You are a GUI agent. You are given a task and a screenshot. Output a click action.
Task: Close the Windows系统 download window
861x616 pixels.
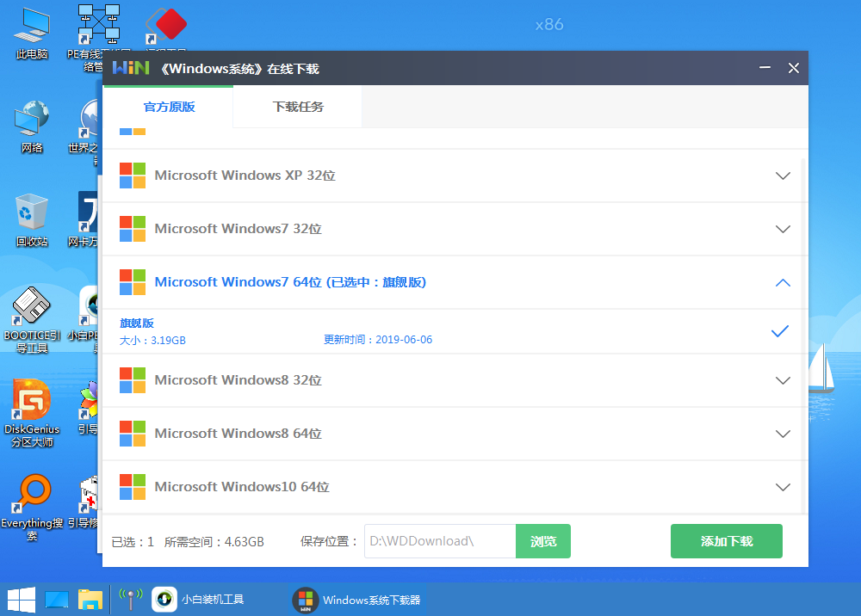click(x=794, y=68)
